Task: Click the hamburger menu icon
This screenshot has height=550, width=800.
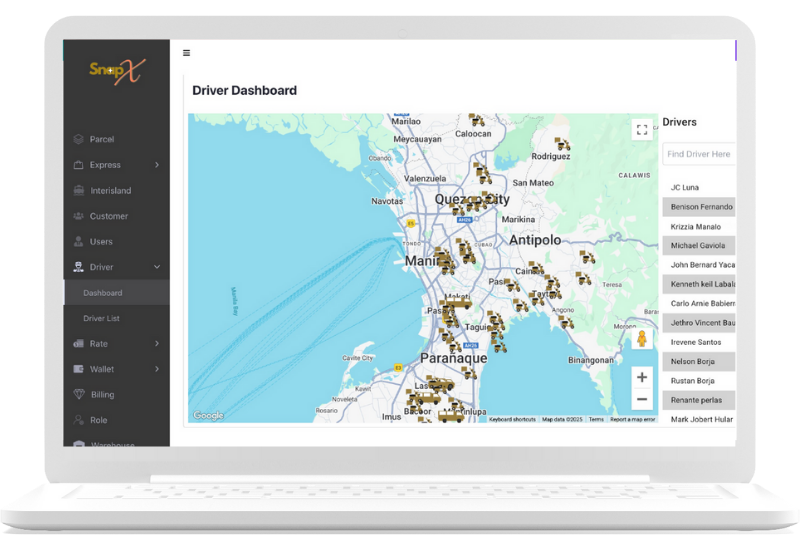Action: tap(187, 53)
